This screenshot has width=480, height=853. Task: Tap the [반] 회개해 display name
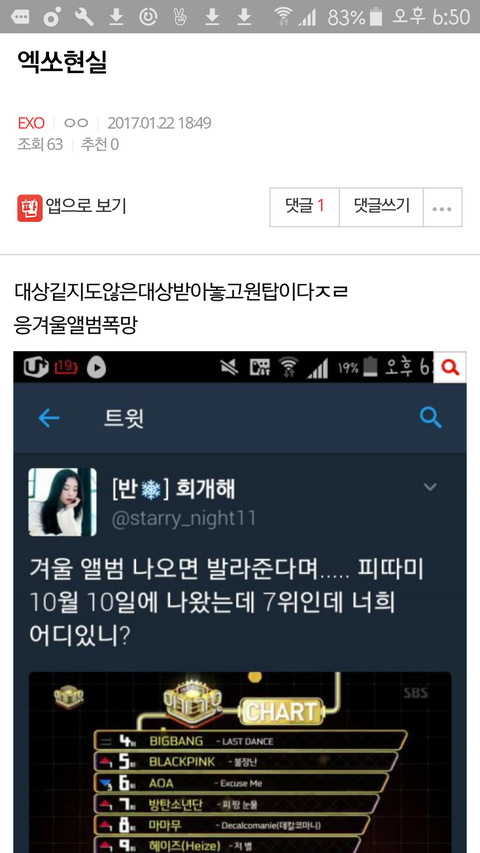[x=173, y=490]
